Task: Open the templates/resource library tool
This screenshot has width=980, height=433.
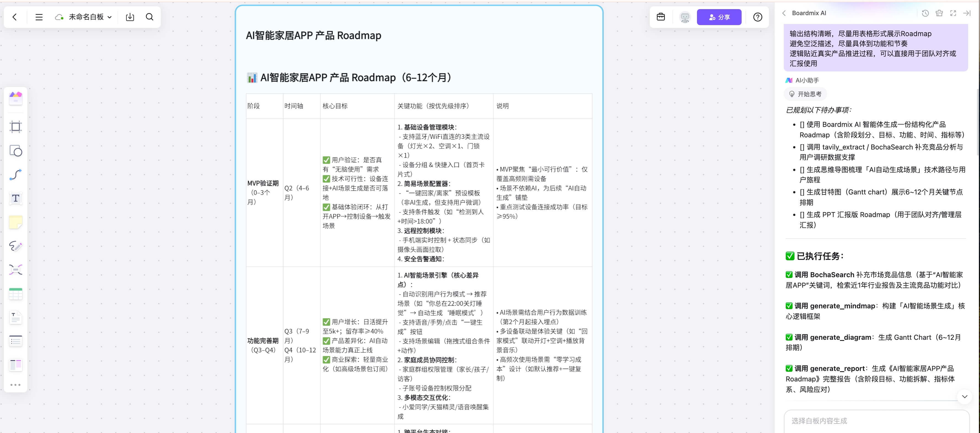Action: (x=16, y=99)
